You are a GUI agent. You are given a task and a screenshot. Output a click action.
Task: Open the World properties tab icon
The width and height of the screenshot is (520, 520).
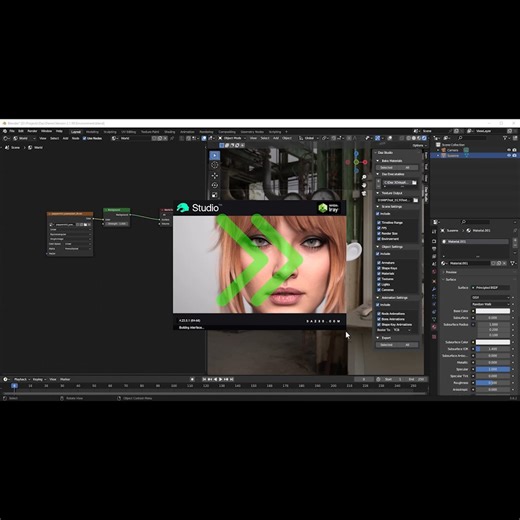(434, 272)
